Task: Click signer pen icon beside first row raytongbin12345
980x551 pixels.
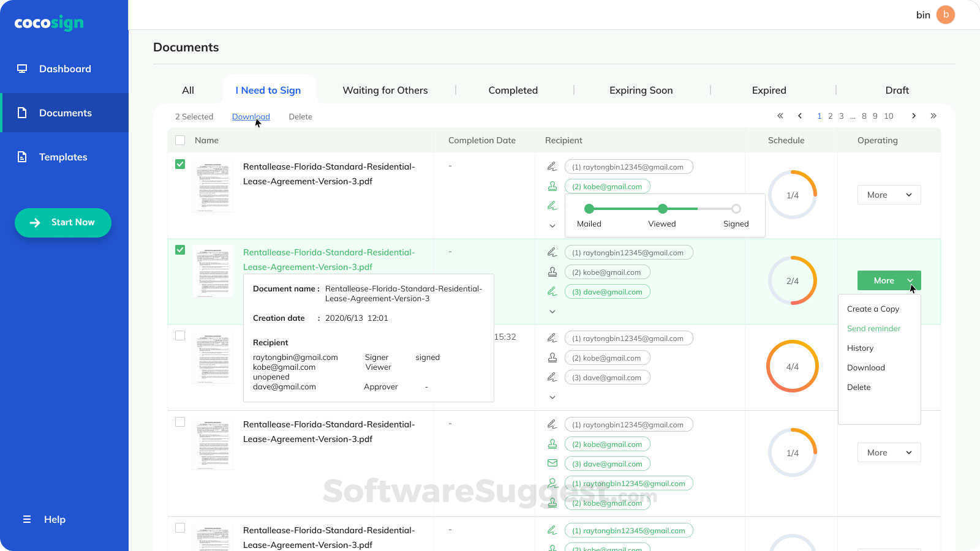Action: tap(552, 167)
